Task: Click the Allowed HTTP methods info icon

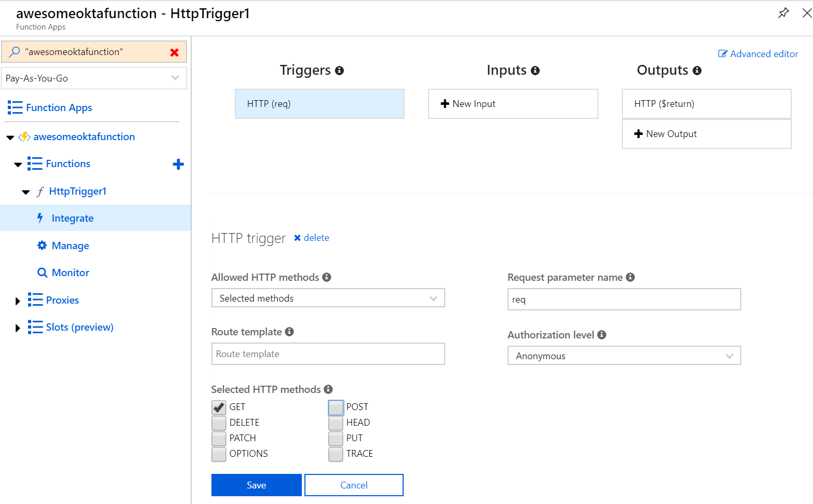Action: click(x=327, y=277)
